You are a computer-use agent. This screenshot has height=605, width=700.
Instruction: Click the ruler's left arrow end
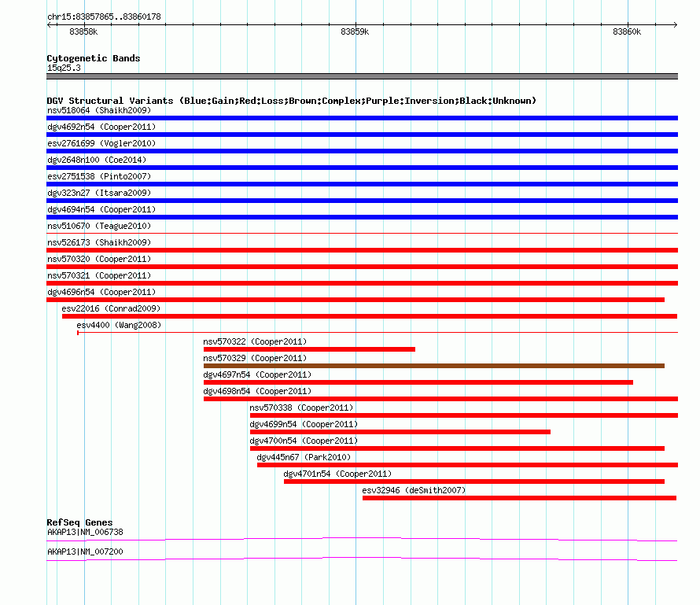[x=49, y=24]
